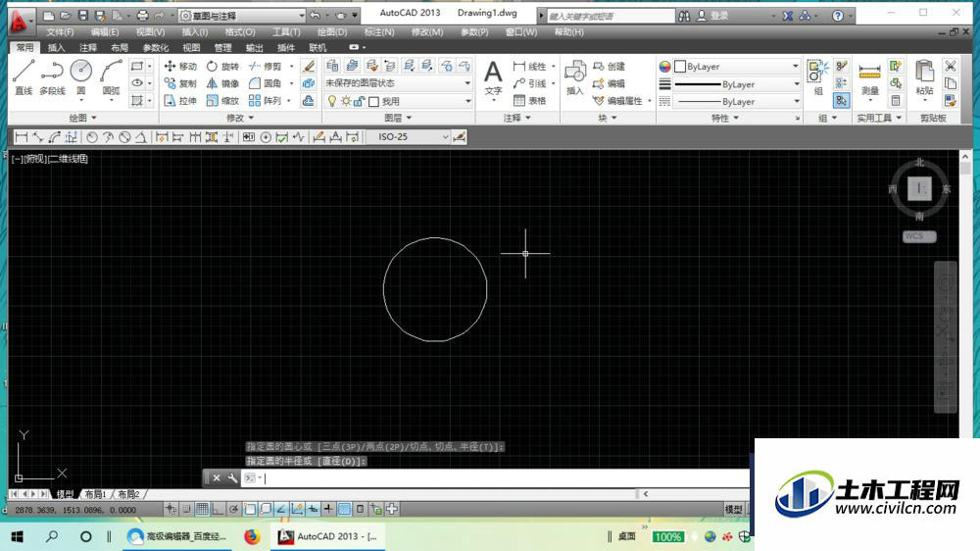
Task: Select the 多段线 (Polyline) tool
Action: click(52, 77)
